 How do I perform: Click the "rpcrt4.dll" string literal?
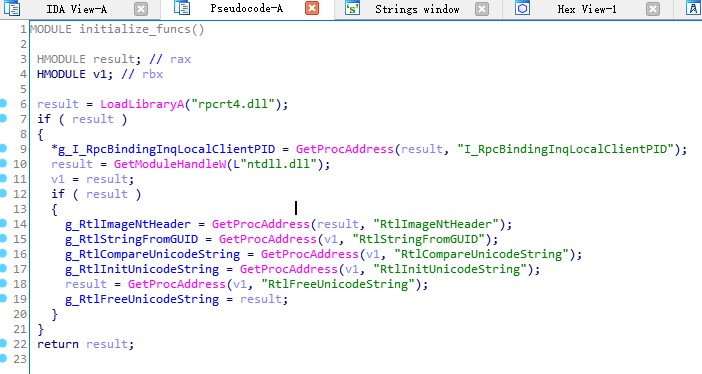click(233, 104)
